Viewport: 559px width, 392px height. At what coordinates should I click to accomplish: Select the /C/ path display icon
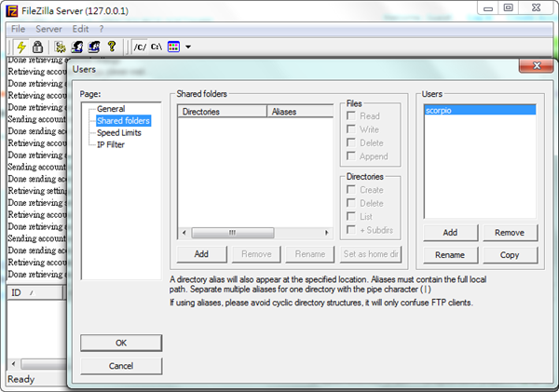point(139,46)
